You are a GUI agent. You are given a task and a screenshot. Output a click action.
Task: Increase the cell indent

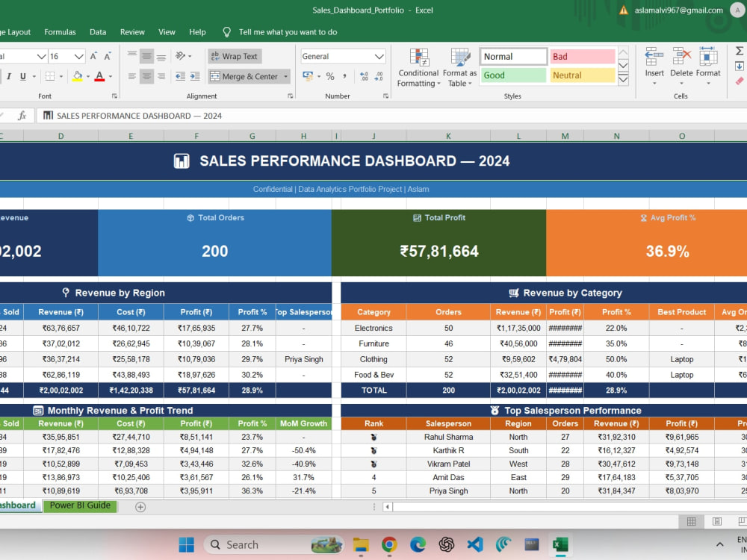pyautogui.click(x=195, y=76)
